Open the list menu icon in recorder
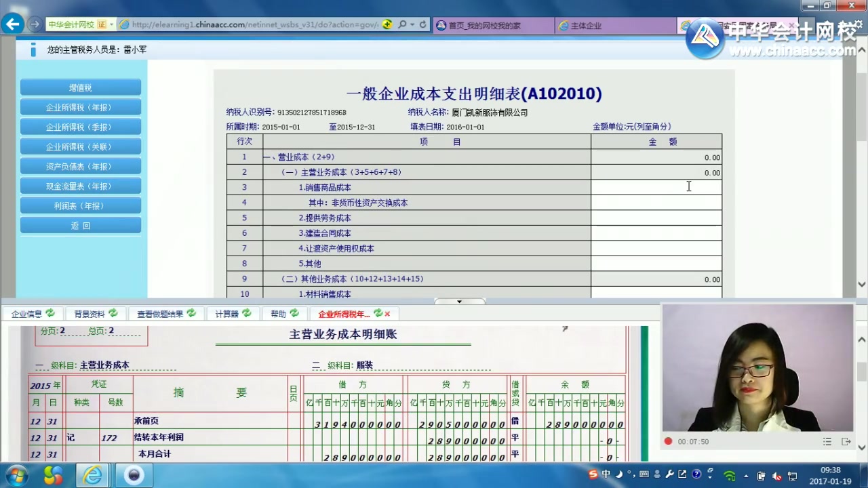The image size is (868, 488). tap(827, 441)
